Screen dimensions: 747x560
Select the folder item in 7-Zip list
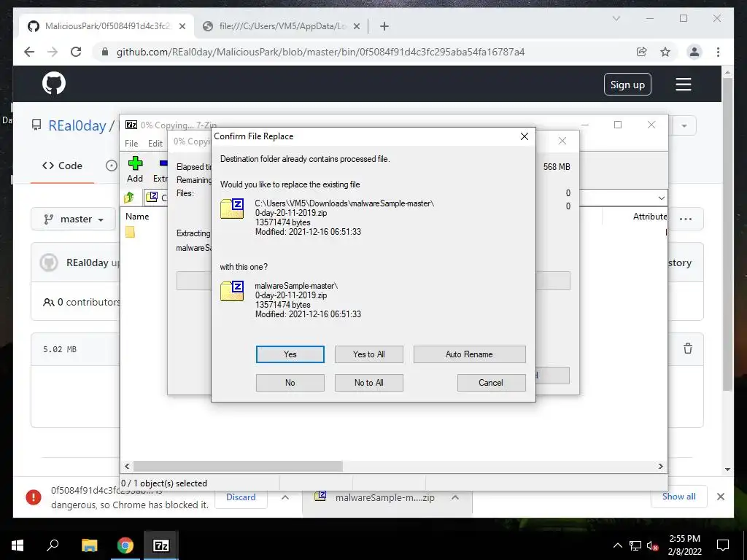point(130,232)
